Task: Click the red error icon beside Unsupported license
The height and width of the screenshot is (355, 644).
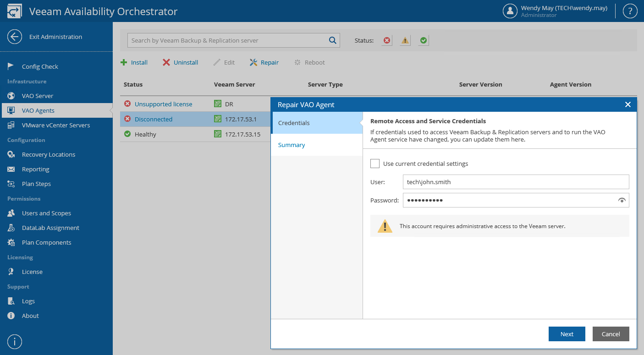Action: (127, 104)
